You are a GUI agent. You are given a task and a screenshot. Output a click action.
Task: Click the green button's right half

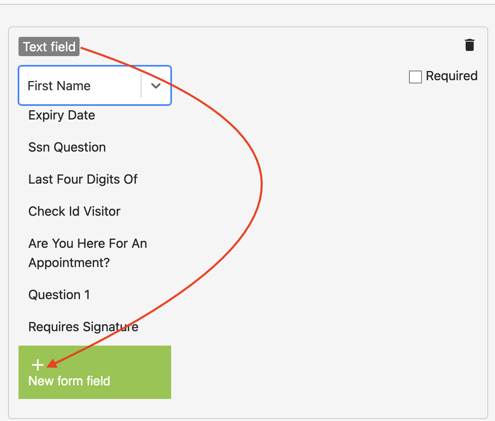[x=133, y=372]
